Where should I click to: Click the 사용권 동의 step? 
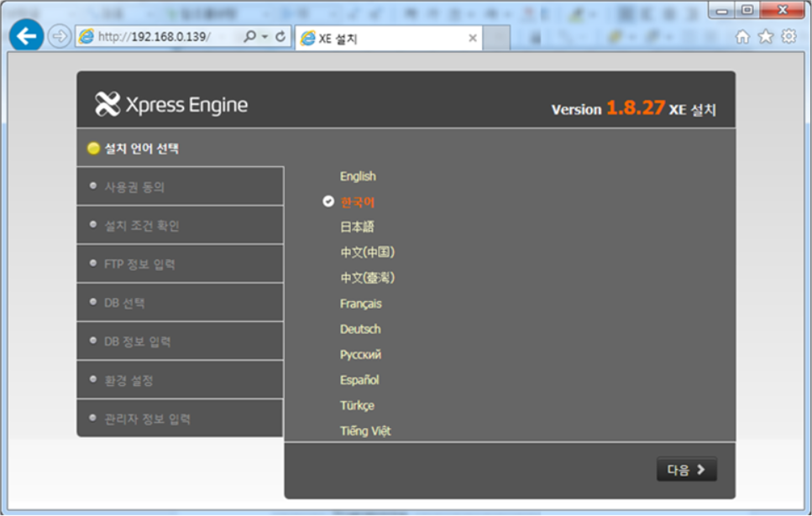click(181, 186)
